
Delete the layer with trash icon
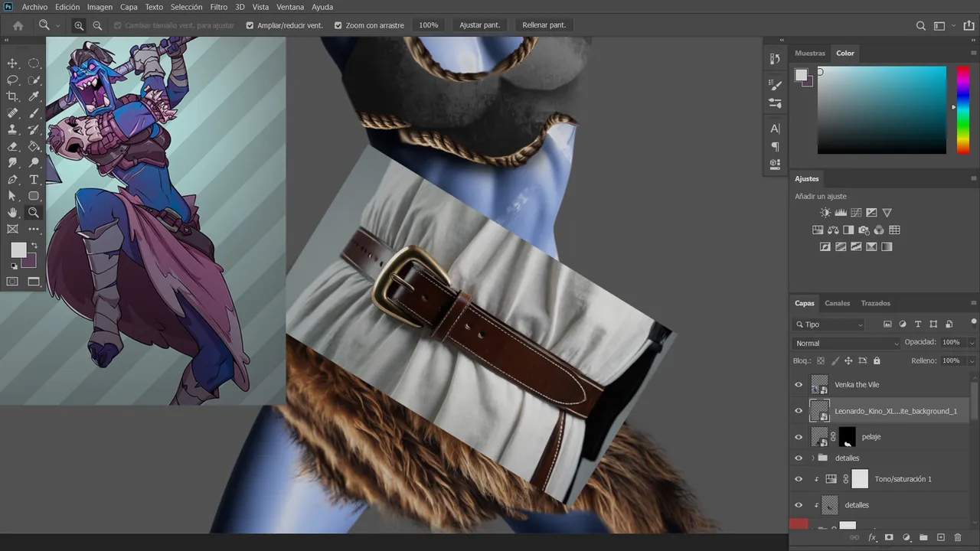[x=958, y=538]
